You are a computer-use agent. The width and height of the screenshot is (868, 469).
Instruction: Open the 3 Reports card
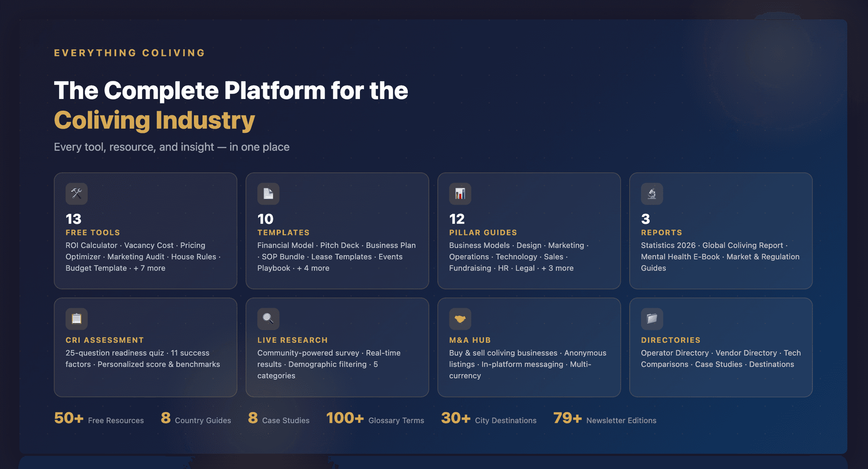click(721, 231)
